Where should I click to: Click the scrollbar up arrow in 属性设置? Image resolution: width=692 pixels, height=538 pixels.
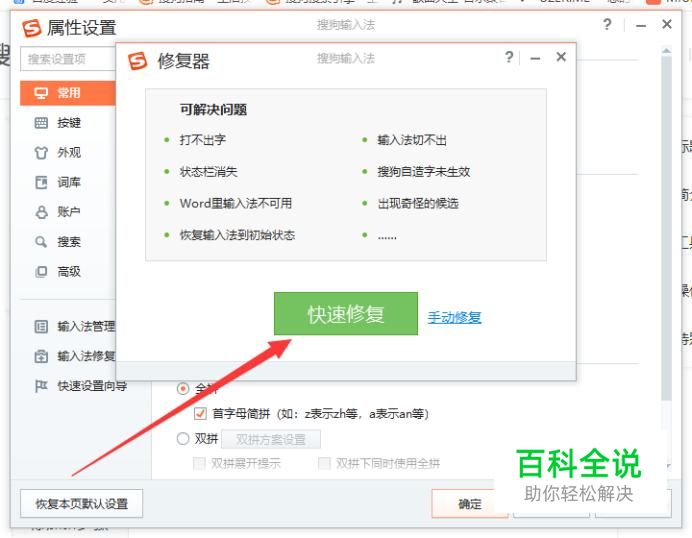666,51
